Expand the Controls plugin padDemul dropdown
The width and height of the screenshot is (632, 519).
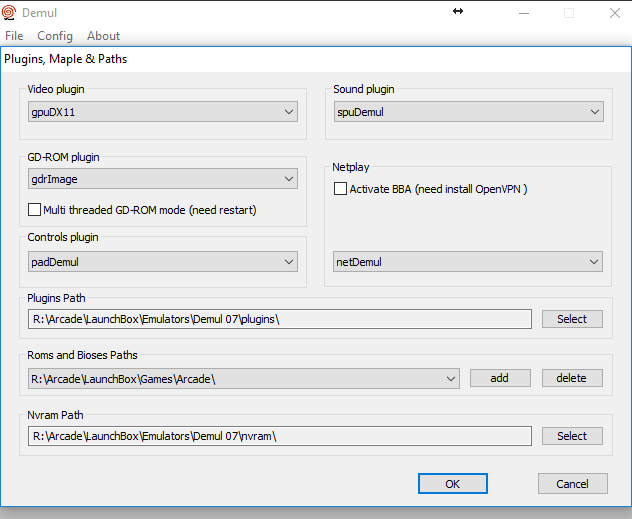[163, 262]
